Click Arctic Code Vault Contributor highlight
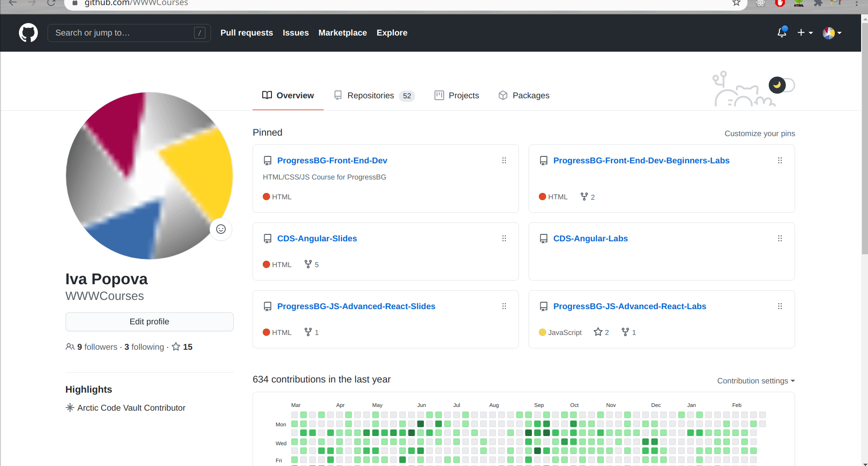Viewport: 868px width, 466px height. tap(126, 408)
